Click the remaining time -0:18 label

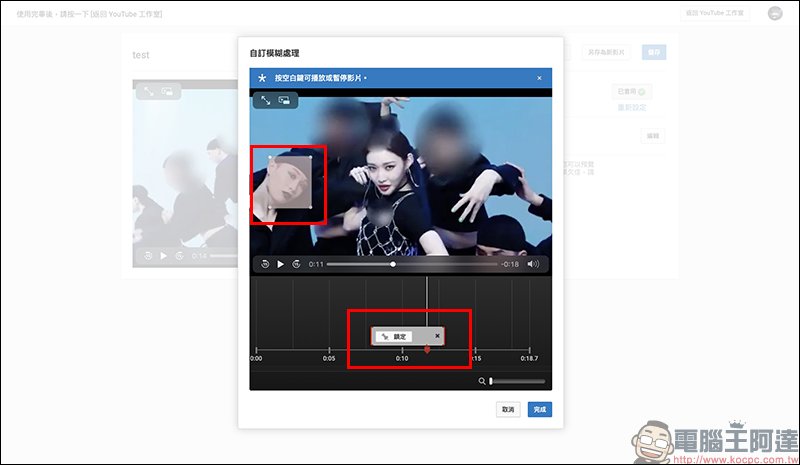click(x=510, y=264)
